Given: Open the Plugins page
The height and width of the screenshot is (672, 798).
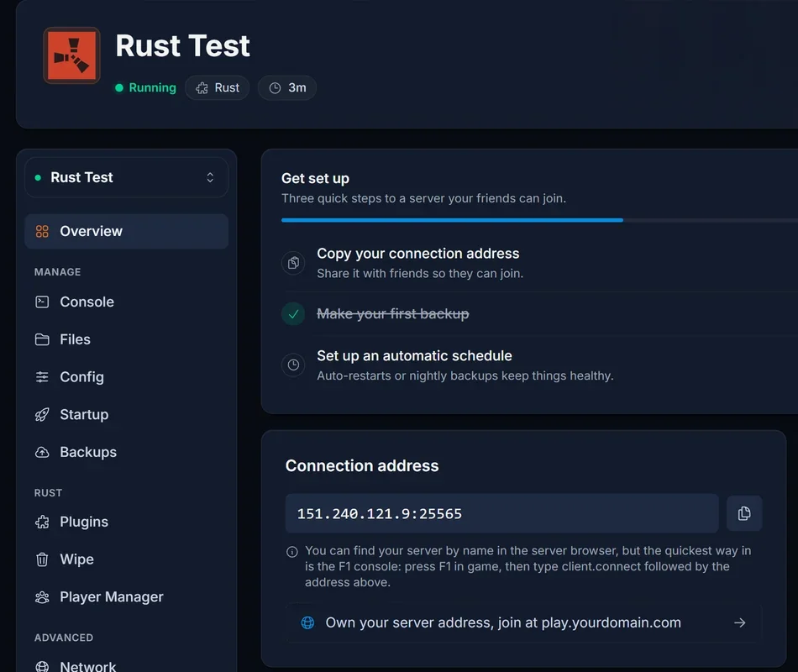Looking at the screenshot, I should (x=126, y=522).
